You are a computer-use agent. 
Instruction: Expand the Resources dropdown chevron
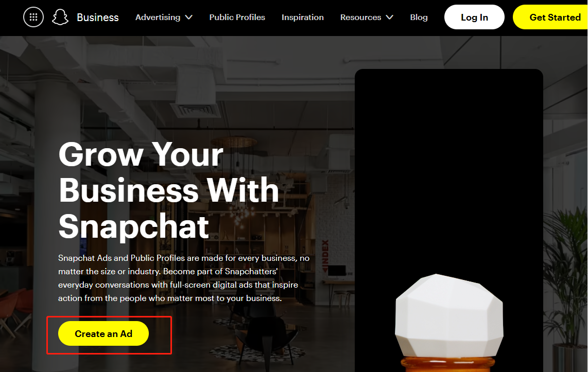click(390, 17)
